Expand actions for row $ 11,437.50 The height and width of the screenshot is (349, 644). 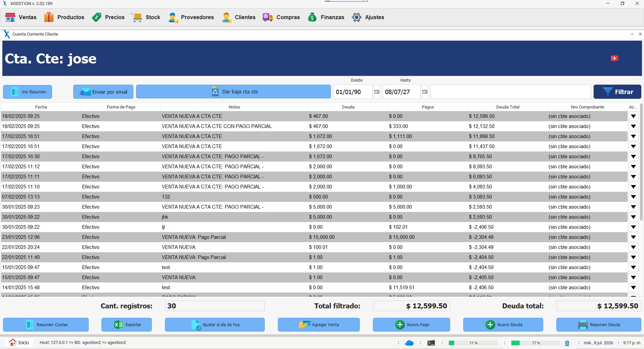[x=633, y=146]
